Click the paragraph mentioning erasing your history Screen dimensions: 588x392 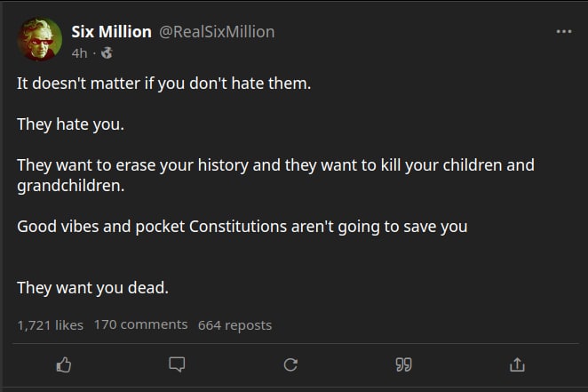click(275, 165)
